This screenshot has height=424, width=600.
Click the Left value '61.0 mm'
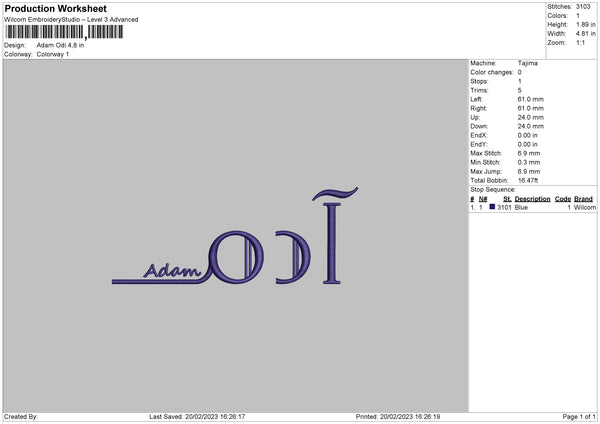tap(531, 99)
